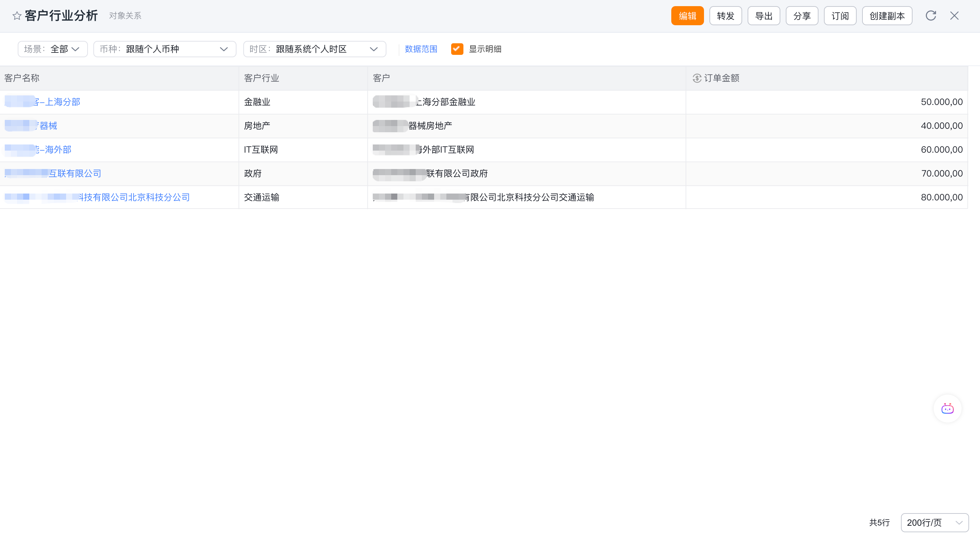980x537 pixels.
Task: Close the report with the X icon
Action: pos(954,16)
